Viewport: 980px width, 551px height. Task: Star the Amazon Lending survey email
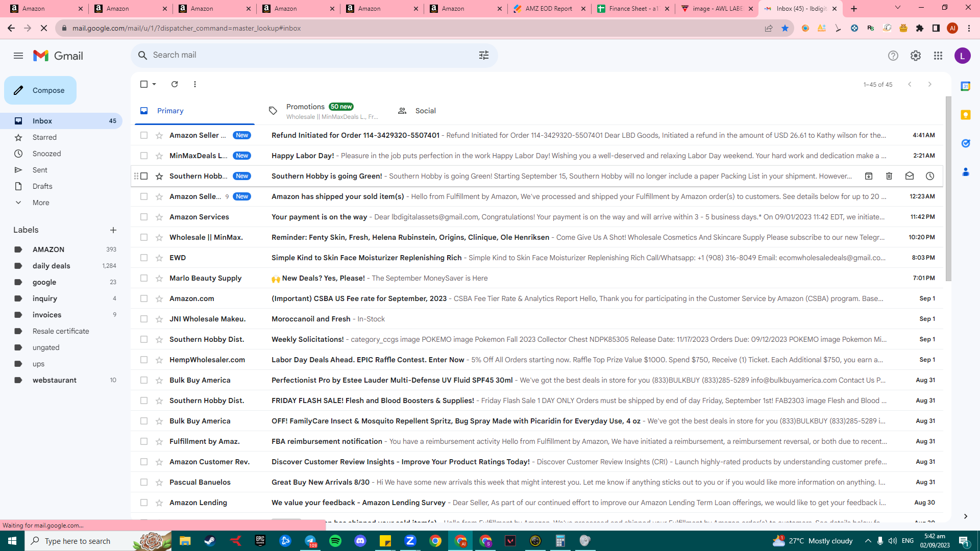pos(159,503)
